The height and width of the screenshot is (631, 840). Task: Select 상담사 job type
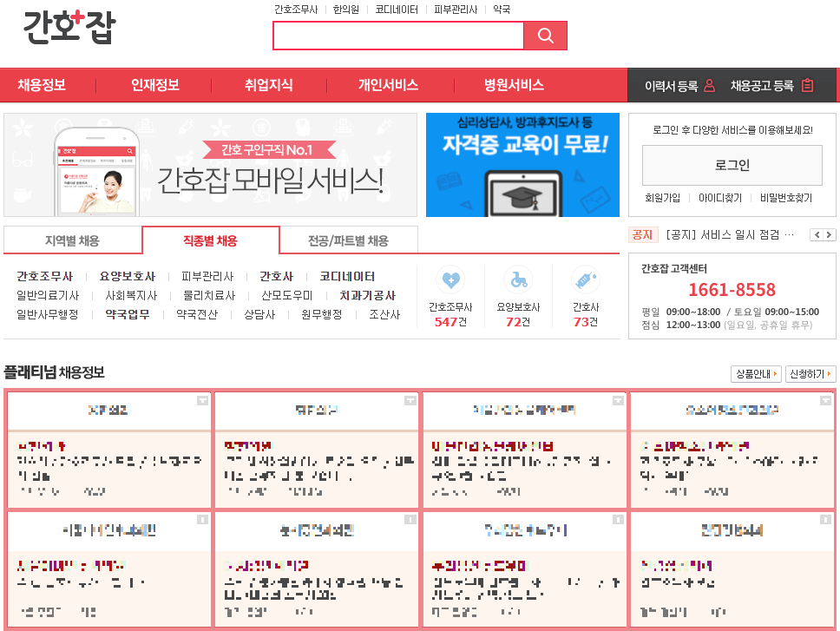click(x=259, y=314)
